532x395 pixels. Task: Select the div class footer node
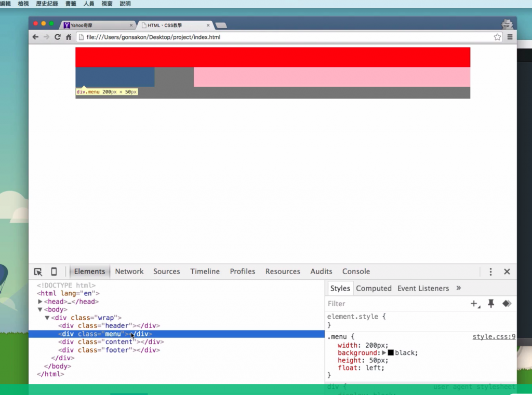pos(109,350)
